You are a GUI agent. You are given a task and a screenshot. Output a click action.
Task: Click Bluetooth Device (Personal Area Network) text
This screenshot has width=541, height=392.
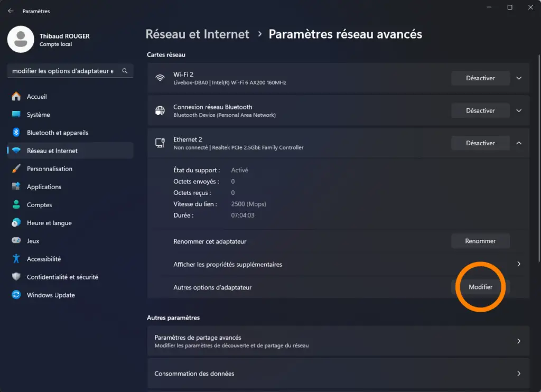click(x=224, y=115)
